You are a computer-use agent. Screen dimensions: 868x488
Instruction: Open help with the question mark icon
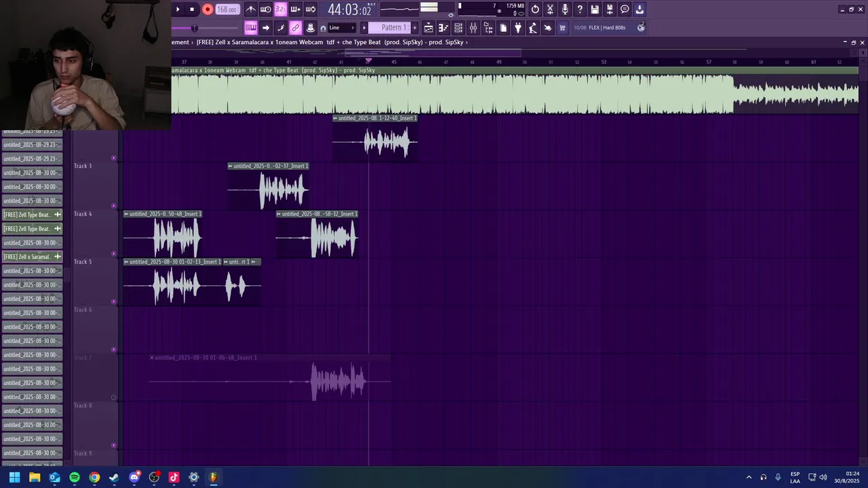(580, 9)
